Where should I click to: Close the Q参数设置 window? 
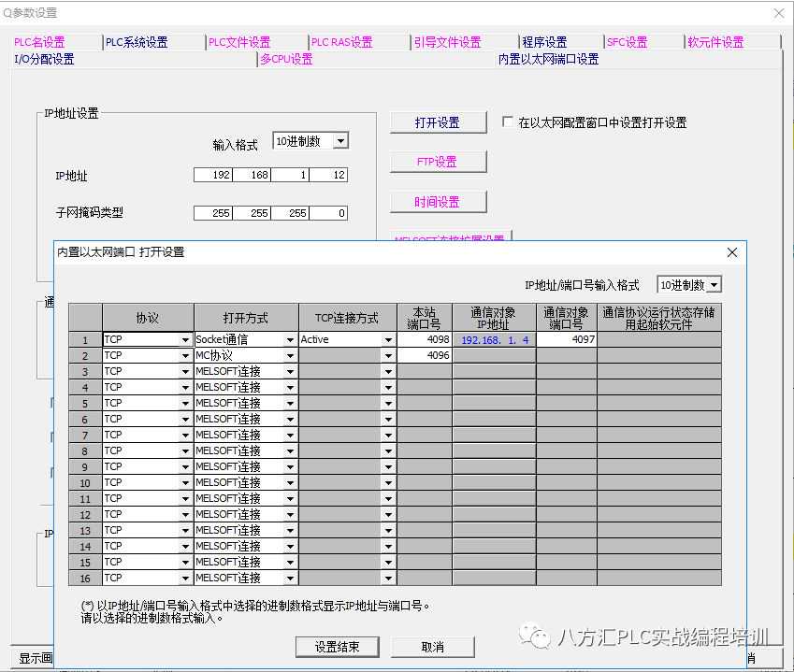coord(779,13)
